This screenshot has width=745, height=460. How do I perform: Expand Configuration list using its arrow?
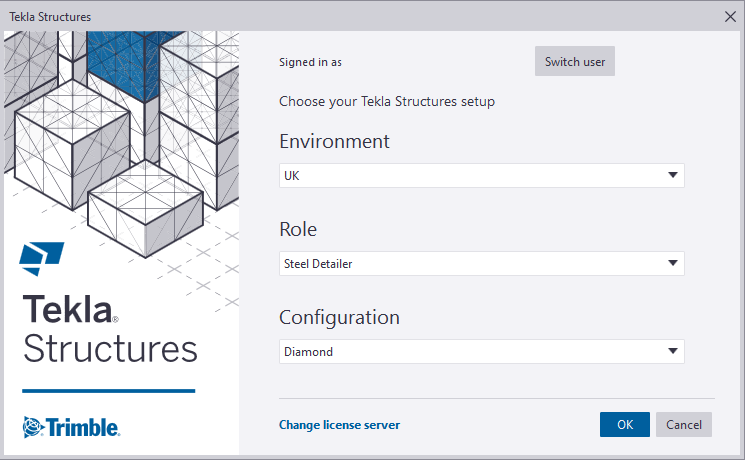point(672,351)
